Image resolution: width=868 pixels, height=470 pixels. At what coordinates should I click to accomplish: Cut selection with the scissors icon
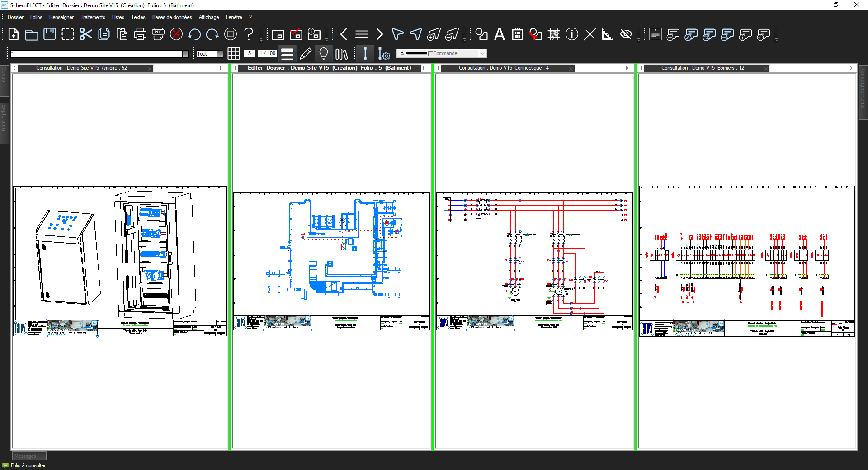pos(86,34)
